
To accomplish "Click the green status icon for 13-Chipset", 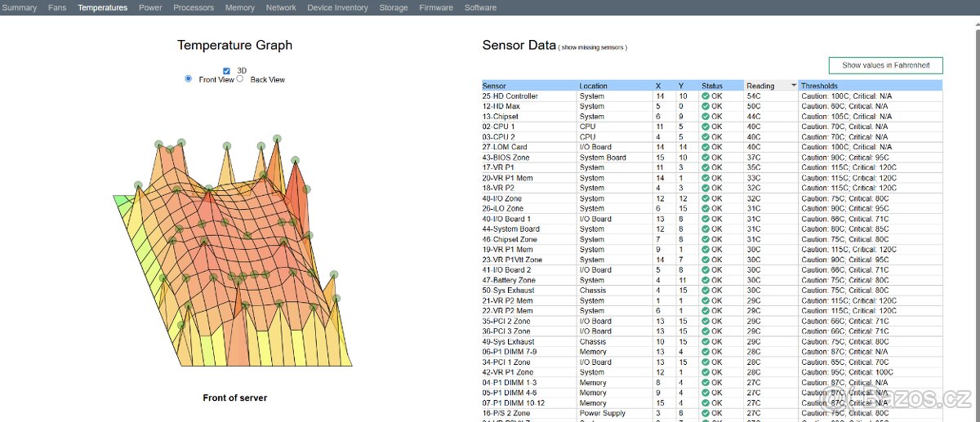I will tap(706, 117).
